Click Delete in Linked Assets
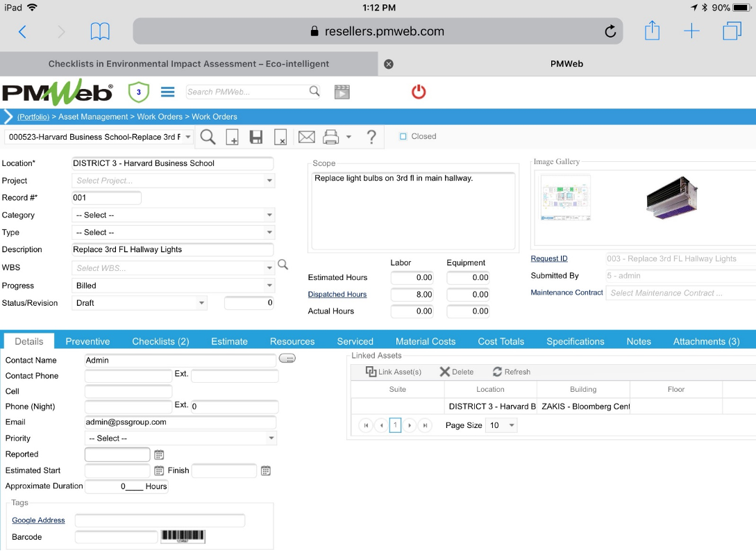The height and width of the screenshot is (551, 756). pyautogui.click(x=457, y=372)
